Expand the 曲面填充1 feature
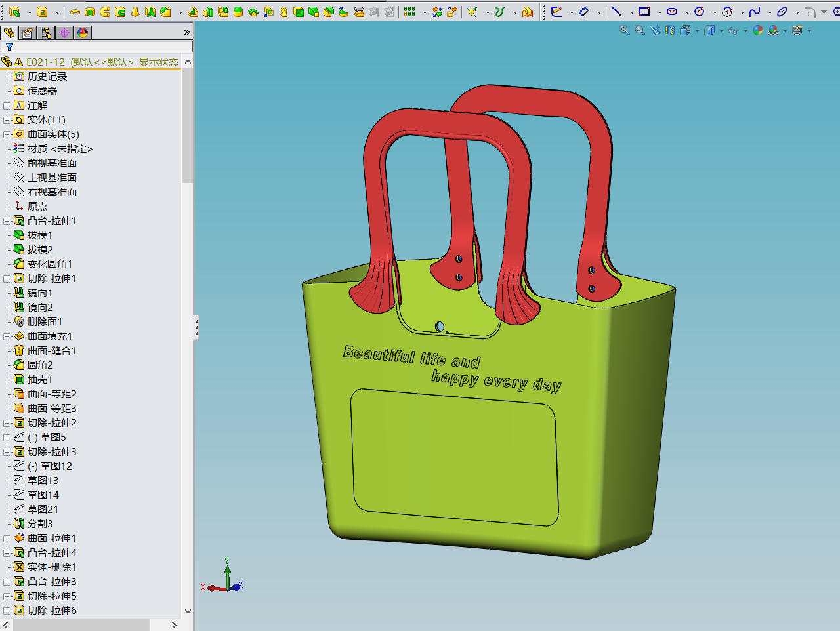 [x=7, y=336]
